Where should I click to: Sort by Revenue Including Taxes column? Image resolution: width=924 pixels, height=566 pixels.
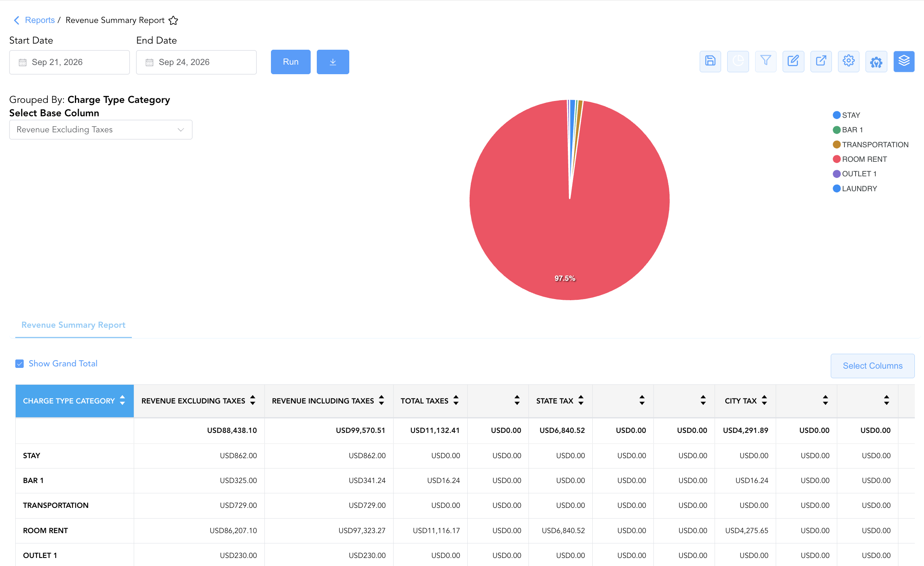click(x=381, y=400)
